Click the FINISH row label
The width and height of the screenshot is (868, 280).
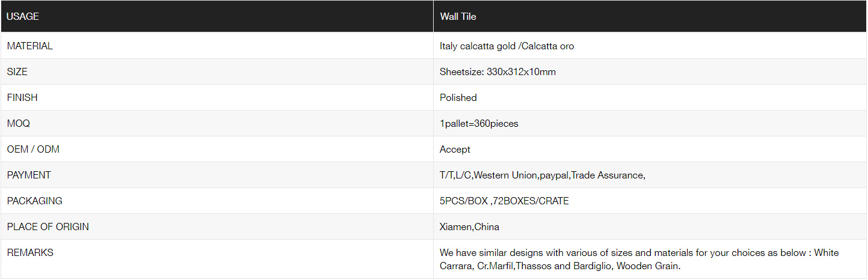(x=22, y=97)
